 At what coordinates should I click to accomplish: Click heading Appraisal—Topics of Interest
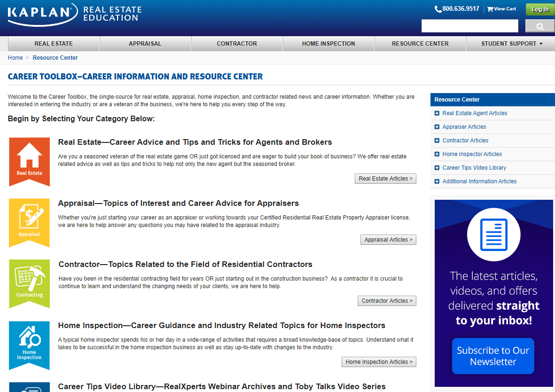pos(179,203)
